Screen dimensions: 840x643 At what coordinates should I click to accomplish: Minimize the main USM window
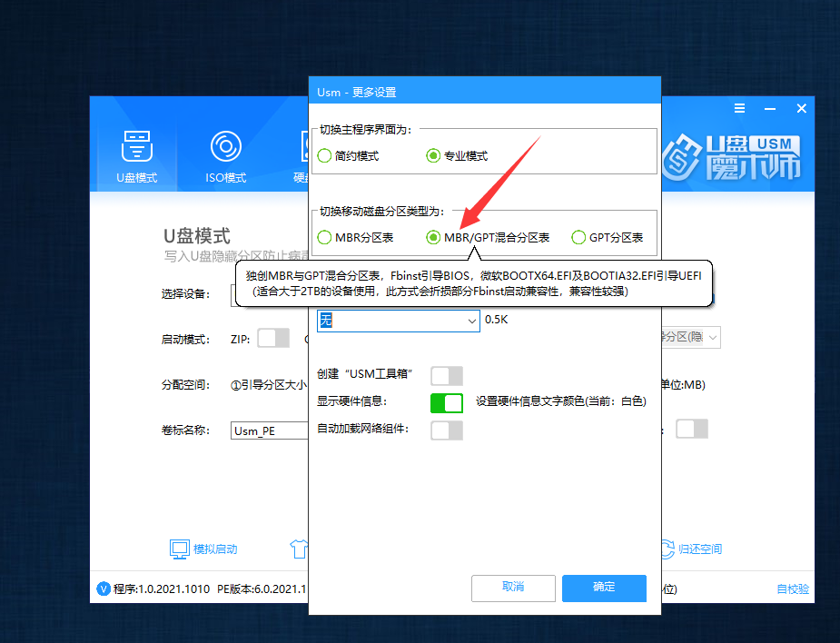[x=770, y=109]
